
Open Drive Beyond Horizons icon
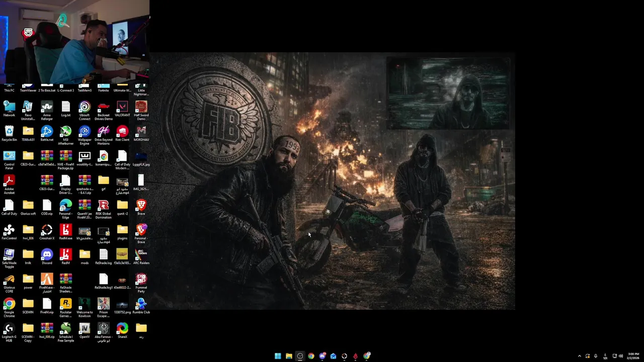pos(104,135)
